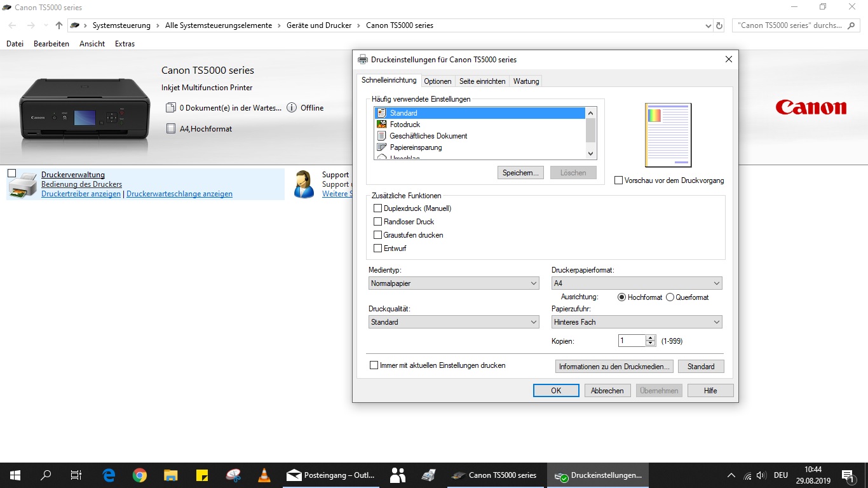The height and width of the screenshot is (488, 868).
Task: Open recent locations dropdown arrow
Action: pyautogui.click(x=45, y=26)
